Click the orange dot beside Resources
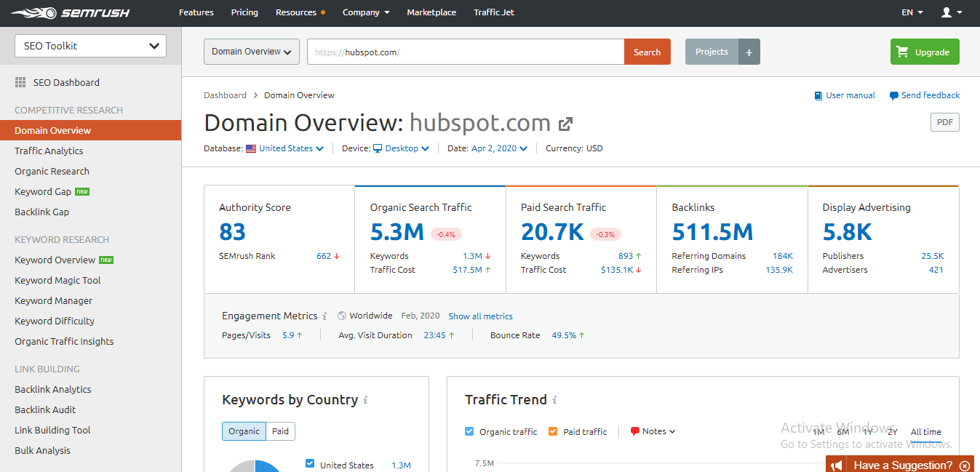 tap(322, 12)
